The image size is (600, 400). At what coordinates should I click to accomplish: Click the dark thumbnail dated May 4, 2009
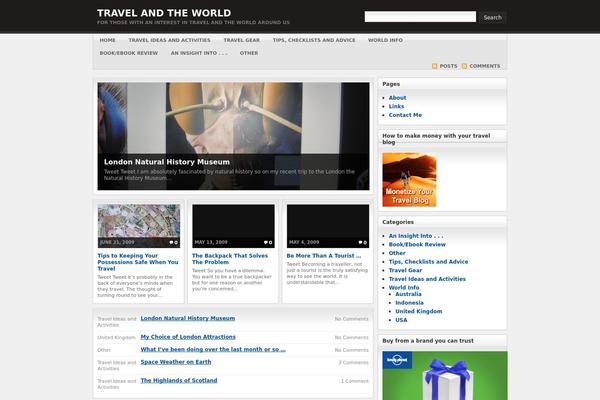(x=328, y=226)
